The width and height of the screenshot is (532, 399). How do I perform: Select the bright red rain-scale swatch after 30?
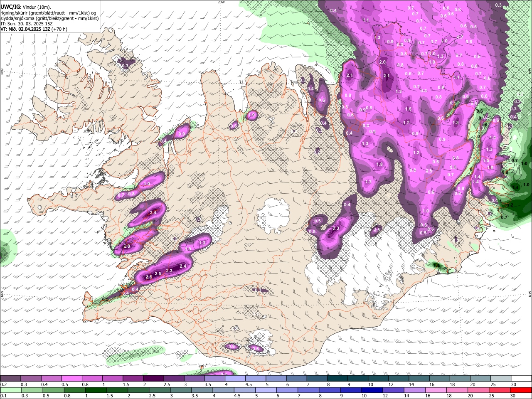pyautogui.click(x=521, y=390)
